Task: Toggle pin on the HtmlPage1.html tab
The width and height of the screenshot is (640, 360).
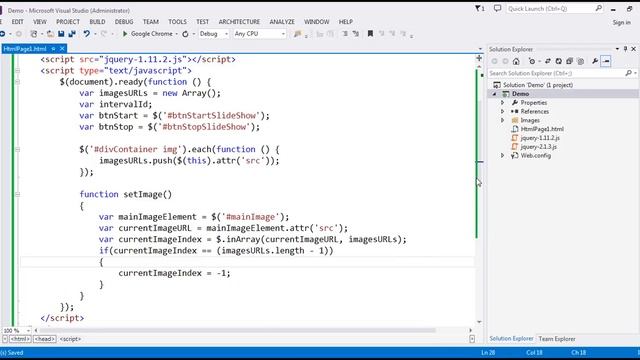Action: click(x=53, y=49)
